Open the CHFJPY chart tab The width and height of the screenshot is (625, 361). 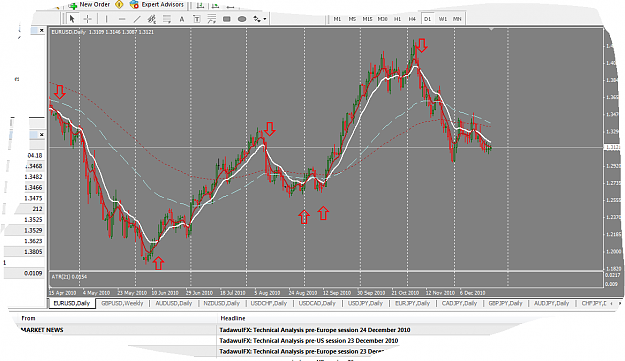pos(594,303)
